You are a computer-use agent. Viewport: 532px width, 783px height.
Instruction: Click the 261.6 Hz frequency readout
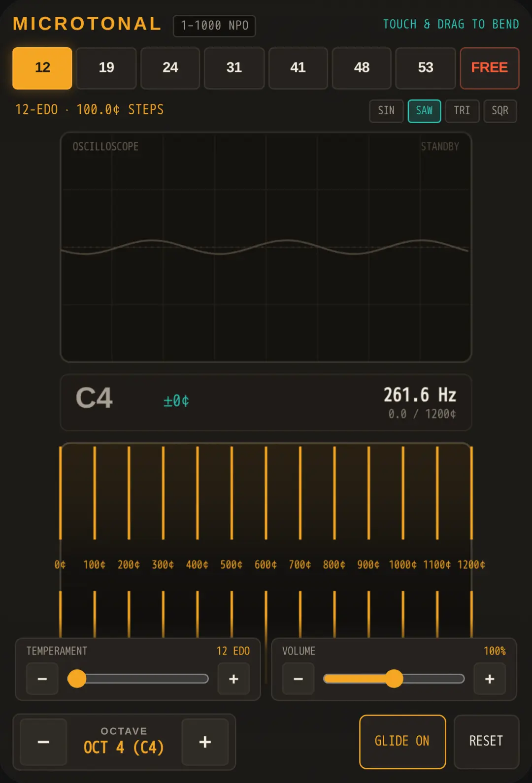420,395
